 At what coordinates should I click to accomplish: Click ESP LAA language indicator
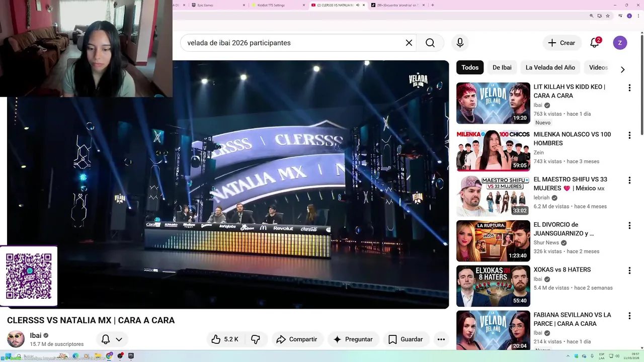tap(602, 356)
